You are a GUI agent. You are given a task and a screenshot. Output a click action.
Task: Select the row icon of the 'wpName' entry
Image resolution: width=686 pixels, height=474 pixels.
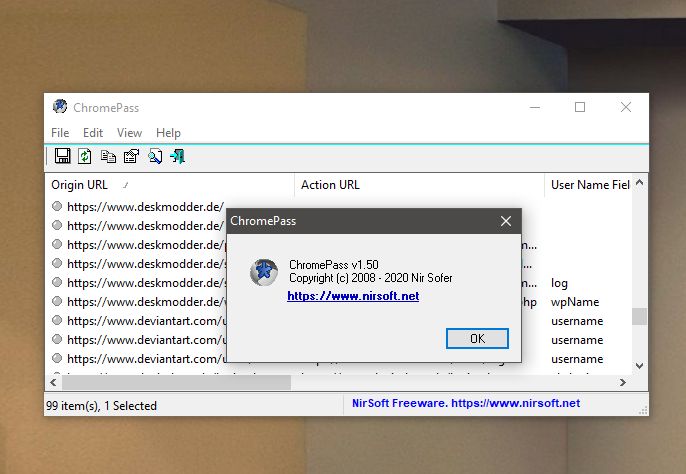point(57,301)
